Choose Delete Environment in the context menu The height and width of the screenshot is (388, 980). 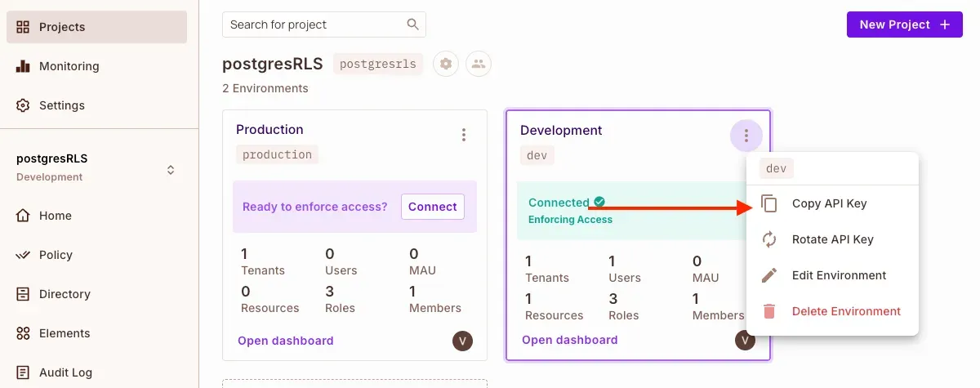point(846,311)
